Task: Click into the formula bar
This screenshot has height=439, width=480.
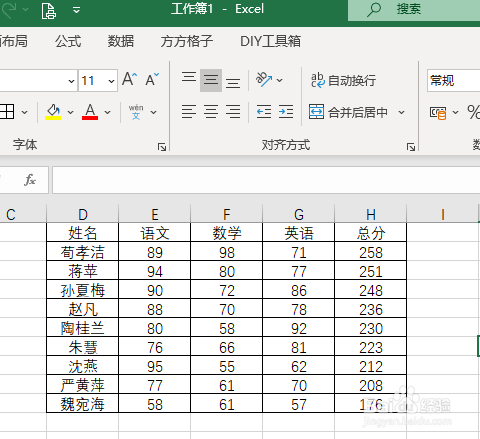Action: (266, 180)
